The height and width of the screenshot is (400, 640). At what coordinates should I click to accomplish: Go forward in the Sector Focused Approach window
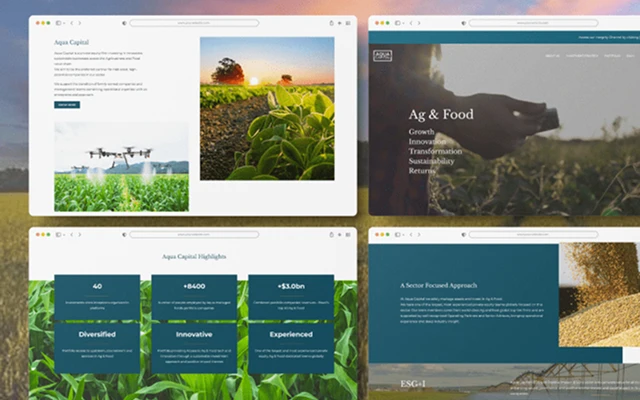tap(419, 235)
